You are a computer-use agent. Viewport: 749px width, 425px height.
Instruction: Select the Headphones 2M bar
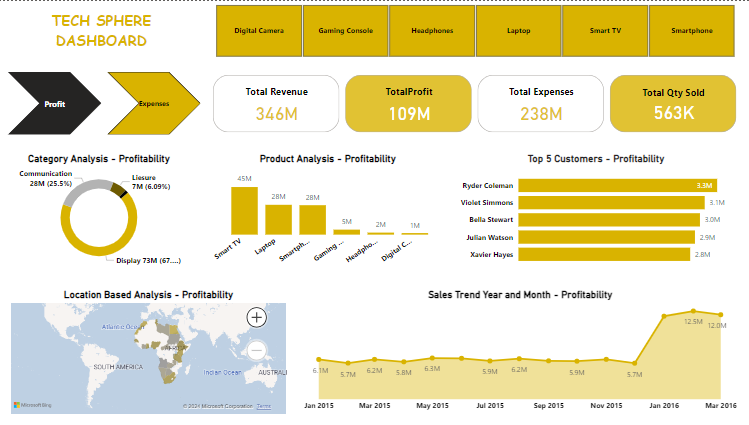coord(381,234)
